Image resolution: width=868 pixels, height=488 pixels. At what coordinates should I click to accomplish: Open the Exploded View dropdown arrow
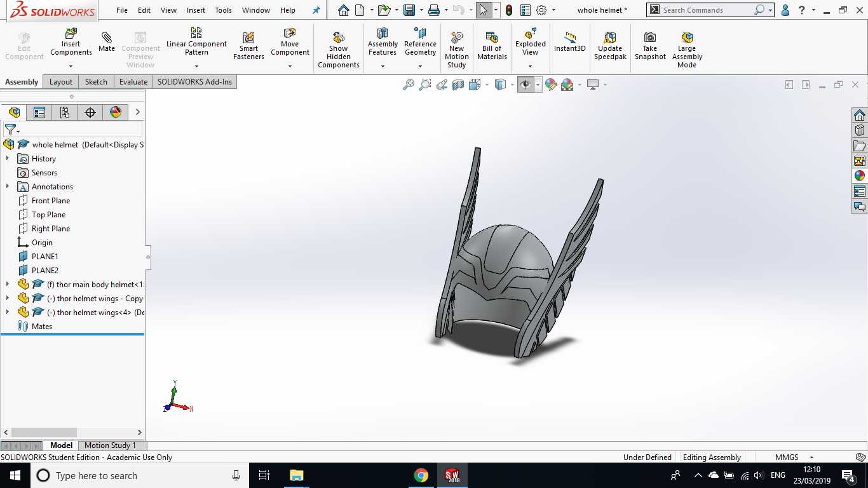531,66
